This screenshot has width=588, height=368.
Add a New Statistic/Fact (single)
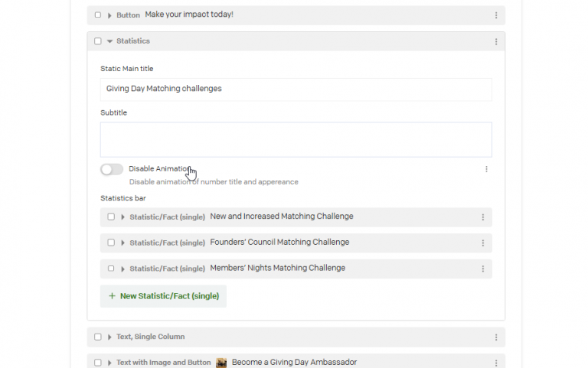tap(163, 296)
